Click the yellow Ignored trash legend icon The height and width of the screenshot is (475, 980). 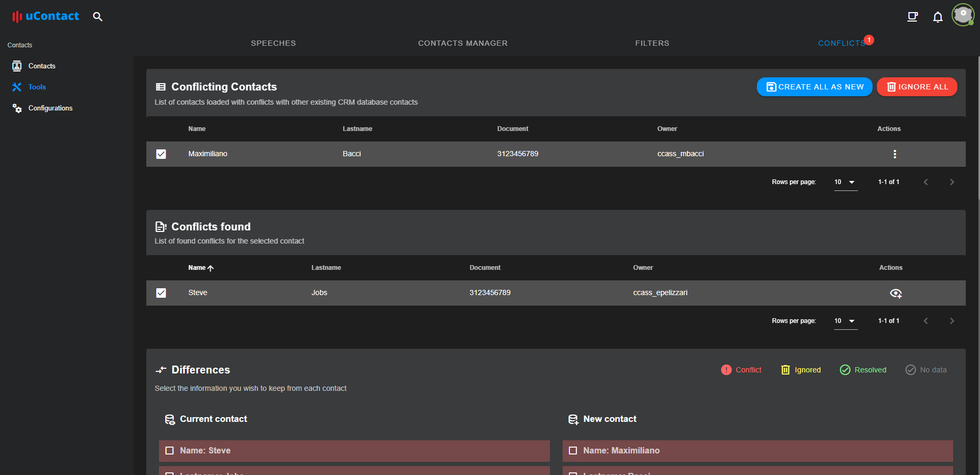[785, 370]
